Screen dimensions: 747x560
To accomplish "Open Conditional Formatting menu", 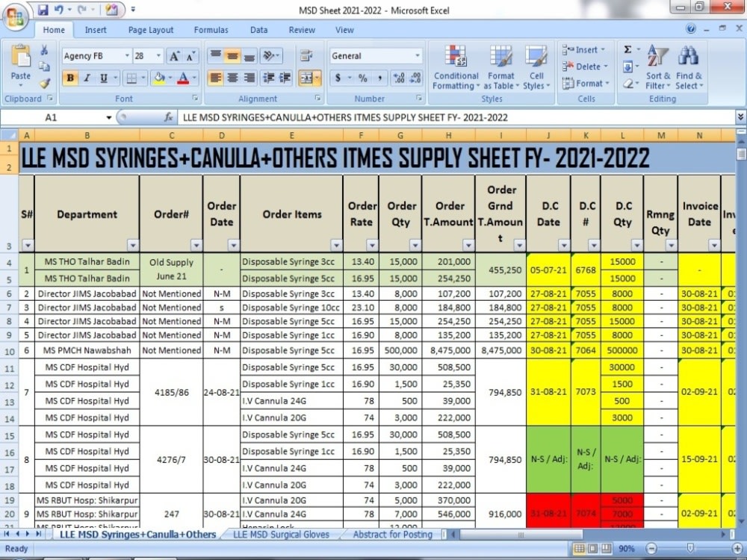I will (456, 67).
